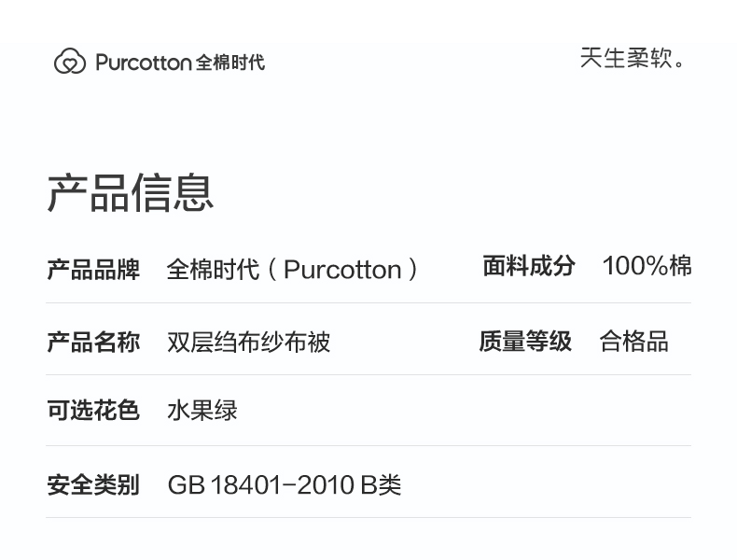Select the 产品信息 section heading

click(x=131, y=192)
